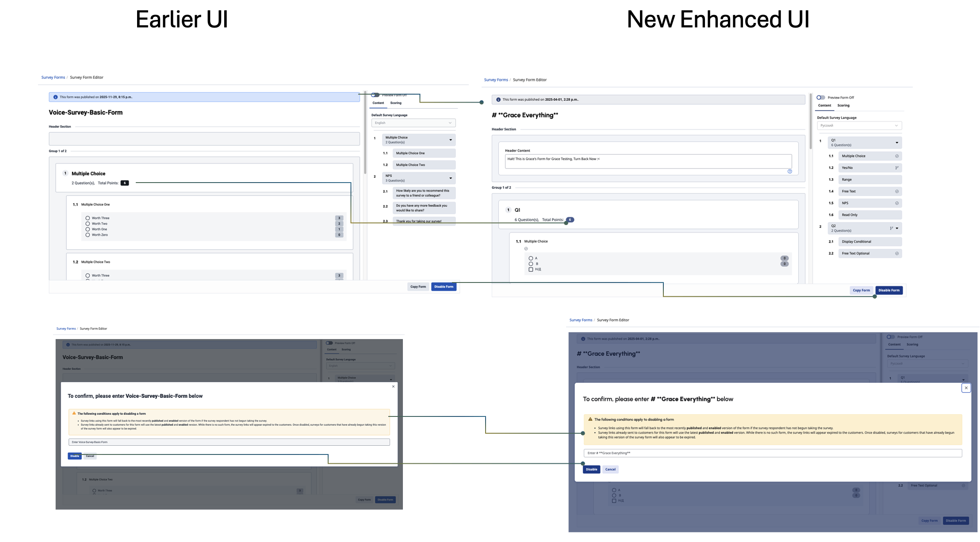
Task: Close the Voice-Survey-Basic-Form dialog with X icon
Action: tap(393, 387)
